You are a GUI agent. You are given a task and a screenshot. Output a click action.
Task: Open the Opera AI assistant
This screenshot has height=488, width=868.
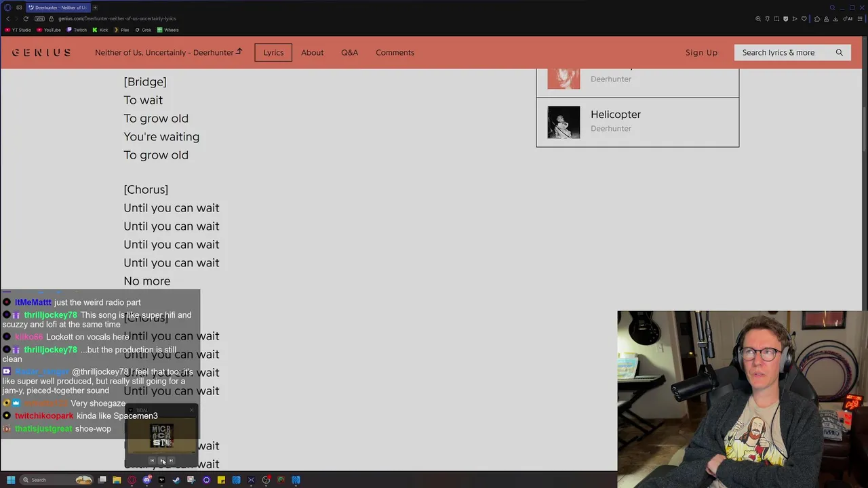pyautogui.click(x=848, y=19)
